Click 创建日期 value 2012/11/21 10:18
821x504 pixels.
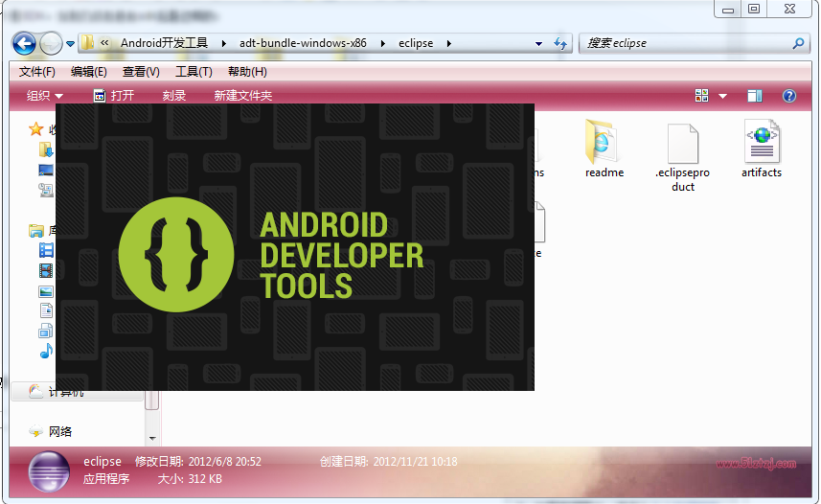pos(415,462)
